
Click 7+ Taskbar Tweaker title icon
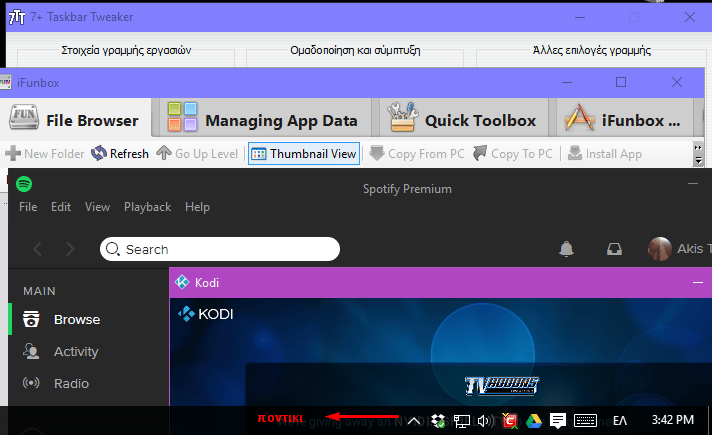click(17, 17)
